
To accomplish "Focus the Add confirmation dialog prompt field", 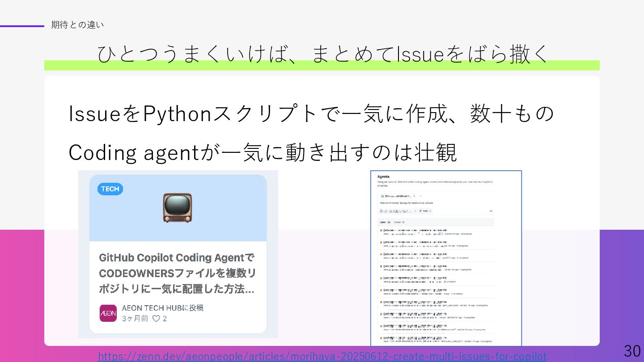I will 407,203.
